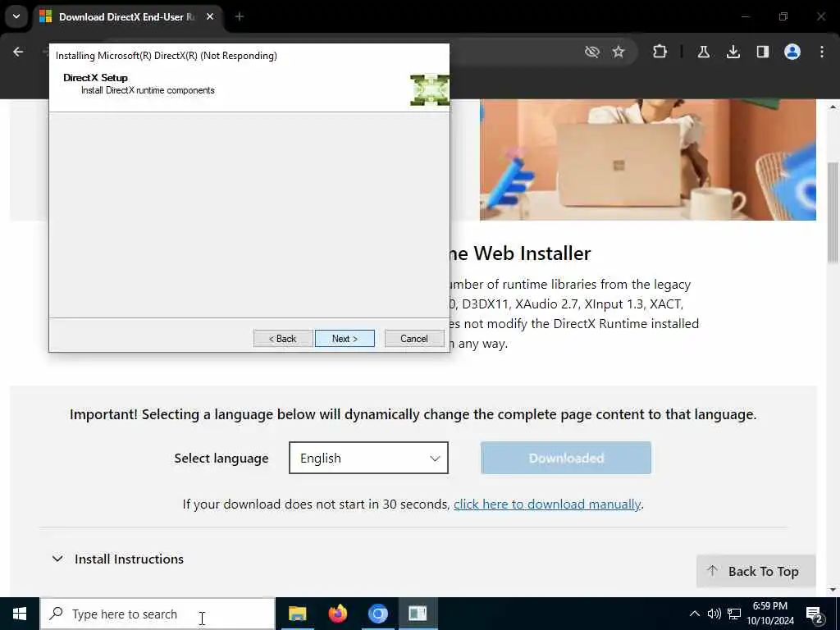Open Firefox from taskbar
840x630 pixels.
337,614
